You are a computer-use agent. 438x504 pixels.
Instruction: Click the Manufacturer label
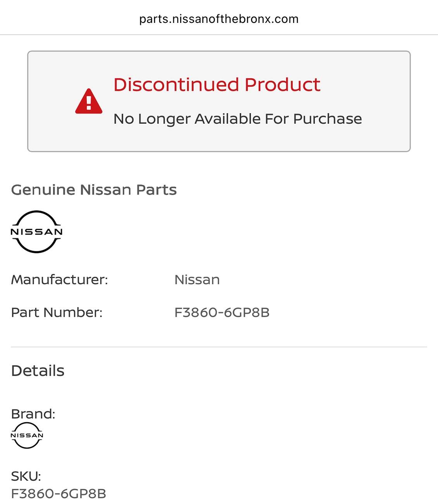60,280
